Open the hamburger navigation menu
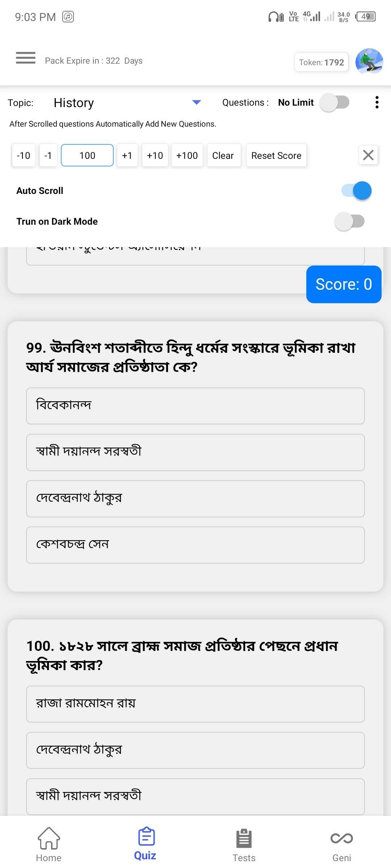This screenshot has width=391, height=868. pyautogui.click(x=26, y=58)
